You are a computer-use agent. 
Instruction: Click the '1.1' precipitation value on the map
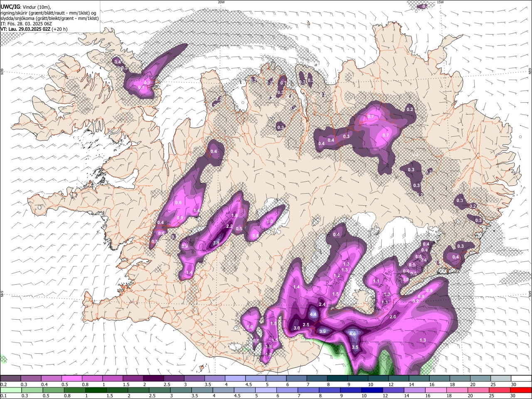pyautogui.click(x=376, y=281)
